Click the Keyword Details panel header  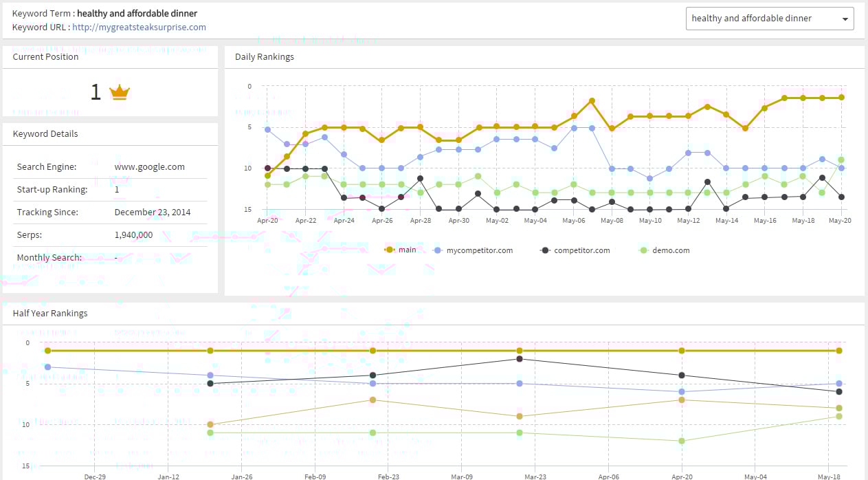tap(45, 134)
